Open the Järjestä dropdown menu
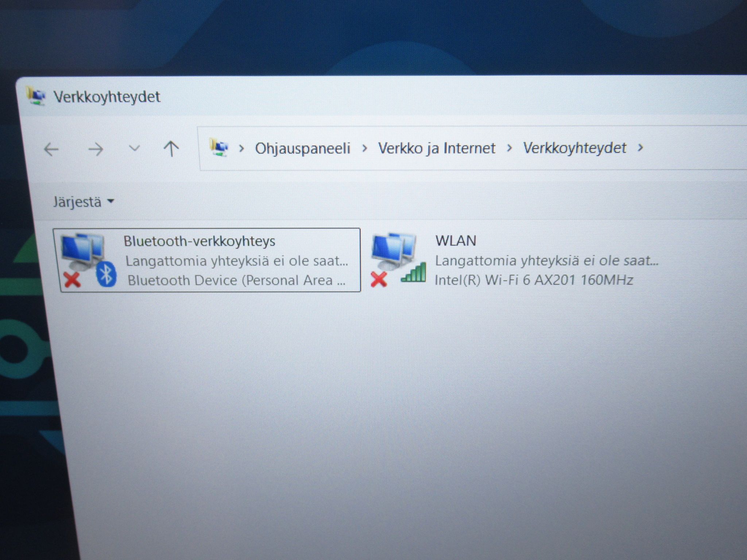Screen dimensions: 747x560 (84, 202)
